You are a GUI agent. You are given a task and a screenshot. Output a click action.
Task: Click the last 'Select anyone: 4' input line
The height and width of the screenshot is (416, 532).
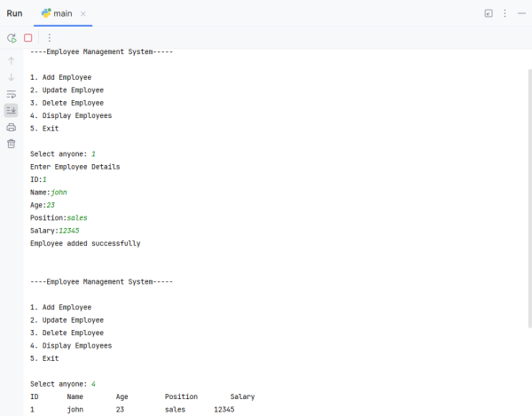[62, 384]
